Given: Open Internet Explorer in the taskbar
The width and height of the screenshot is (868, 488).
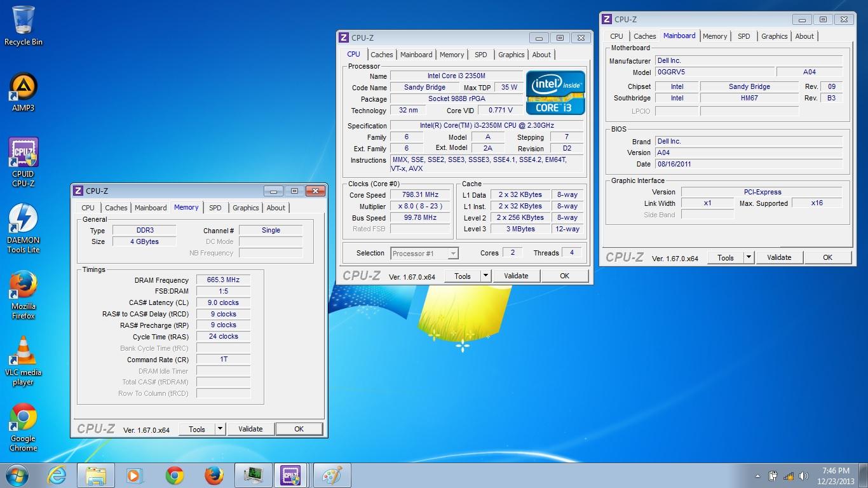Looking at the screenshot, I should pyautogui.click(x=57, y=475).
